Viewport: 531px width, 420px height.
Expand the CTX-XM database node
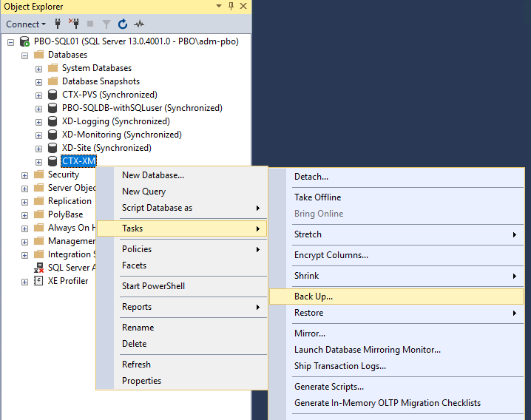(38, 162)
